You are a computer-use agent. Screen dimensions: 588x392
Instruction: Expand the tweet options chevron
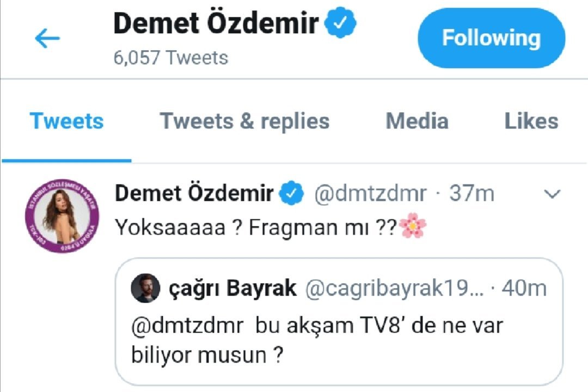click(x=552, y=194)
